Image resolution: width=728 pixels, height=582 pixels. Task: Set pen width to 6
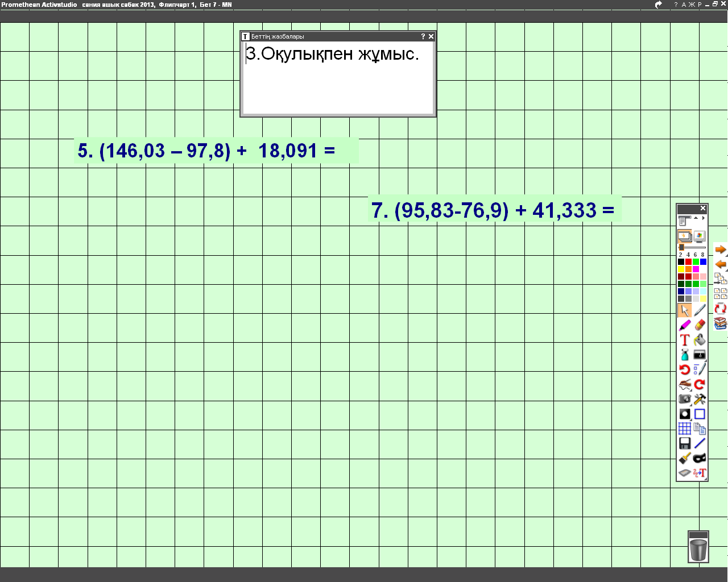pos(695,255)
